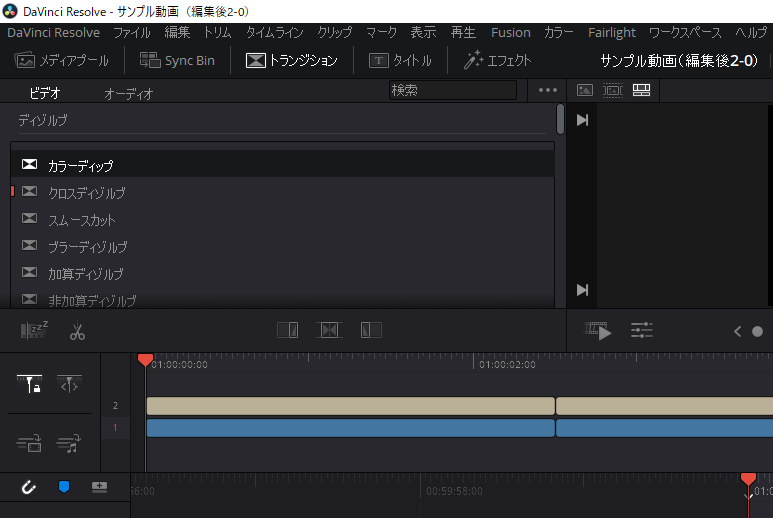Click the クロスディゾルブ transition icon

30,191
